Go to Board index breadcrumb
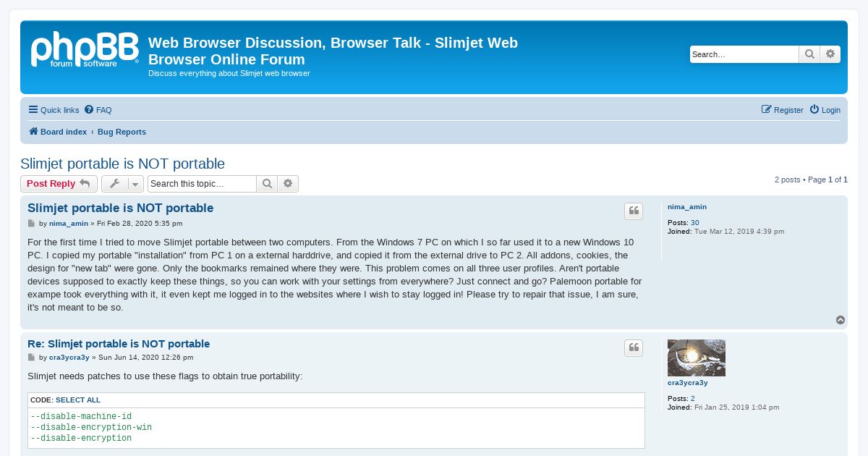868x456 pixels. 58,132
